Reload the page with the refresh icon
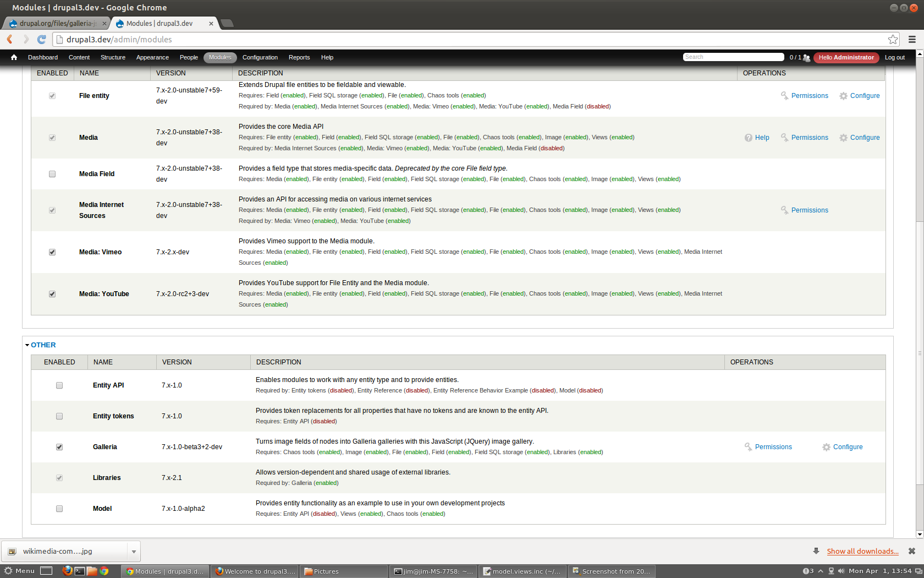The image size is (924, 578). pyautogui.click(x=41, y=39)
